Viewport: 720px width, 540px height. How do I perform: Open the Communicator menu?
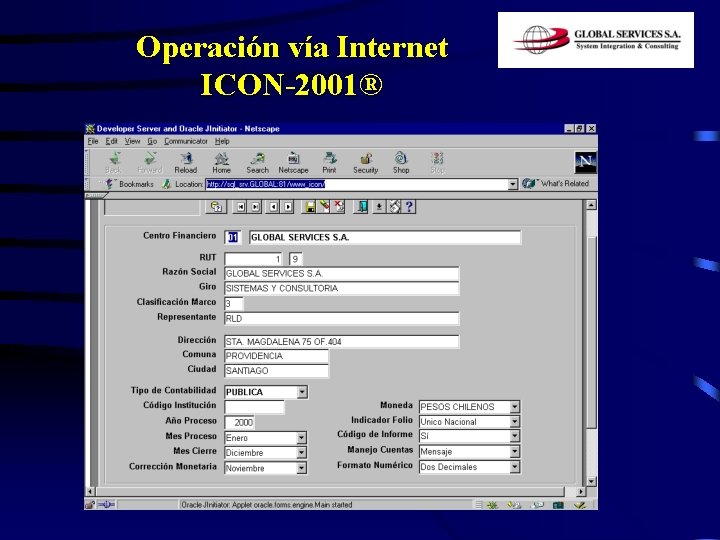[186, 141]
